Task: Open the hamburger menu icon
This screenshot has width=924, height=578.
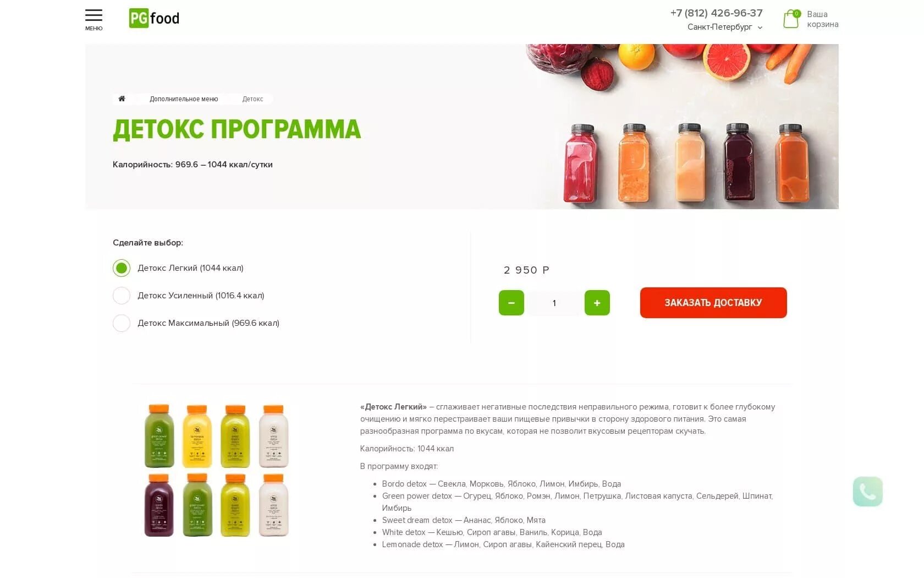Action: click(x=94, y=15)
